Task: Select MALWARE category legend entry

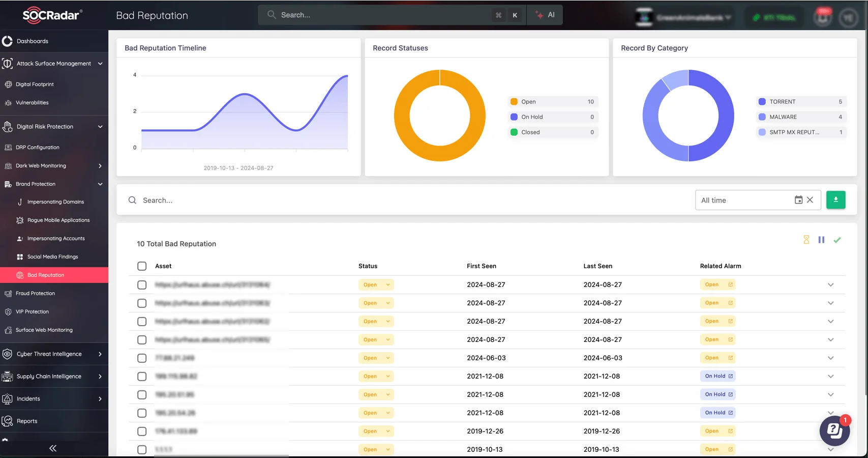Action: pos(801,117)
